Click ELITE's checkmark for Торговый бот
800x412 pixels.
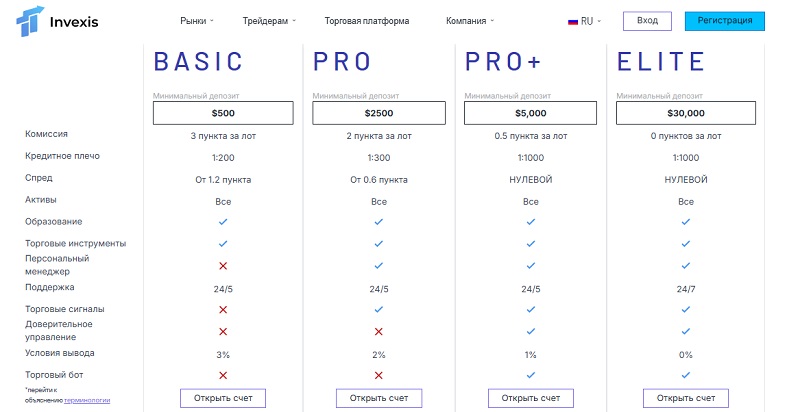coord(686,375)
